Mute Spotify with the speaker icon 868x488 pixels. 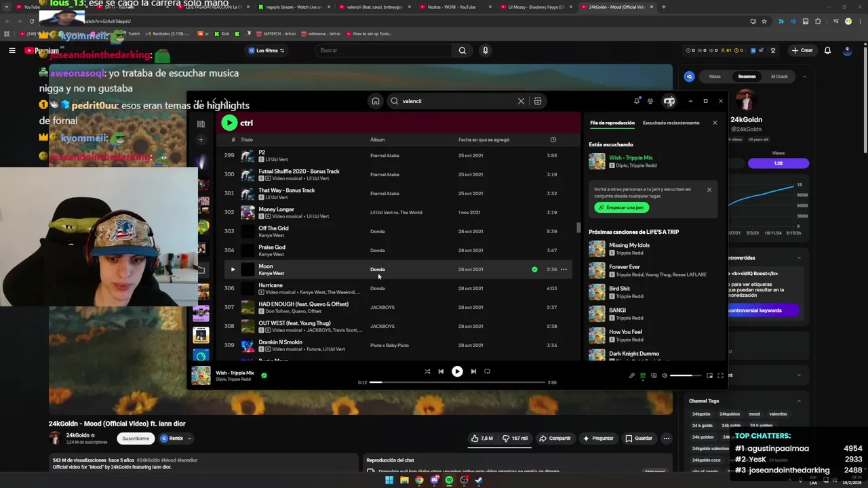[x=665, y=375]
